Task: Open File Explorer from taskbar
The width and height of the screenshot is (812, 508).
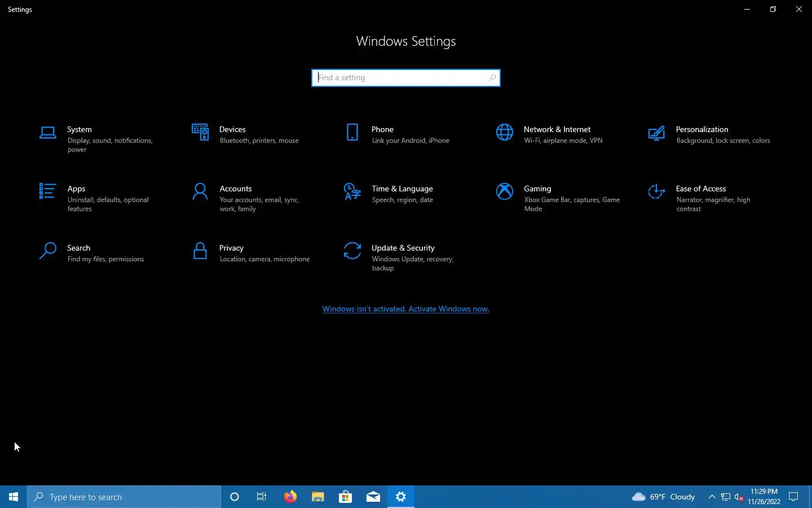Action: pos(318,497)
